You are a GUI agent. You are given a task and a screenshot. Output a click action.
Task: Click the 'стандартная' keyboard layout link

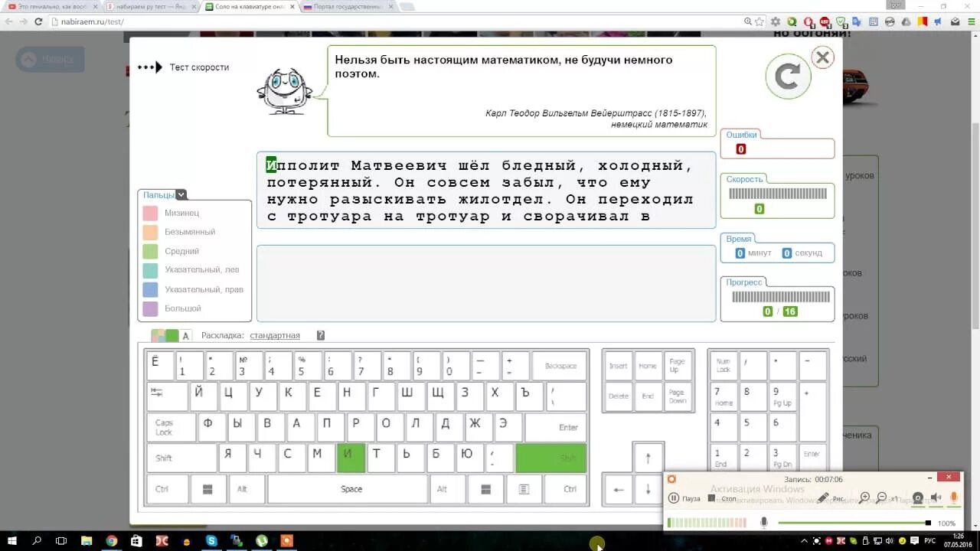coord(275,335)
